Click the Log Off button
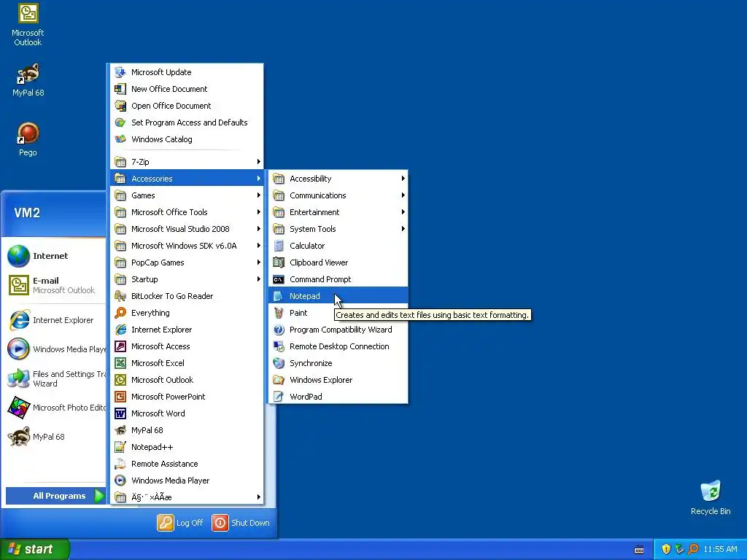 tap(180, 523)
